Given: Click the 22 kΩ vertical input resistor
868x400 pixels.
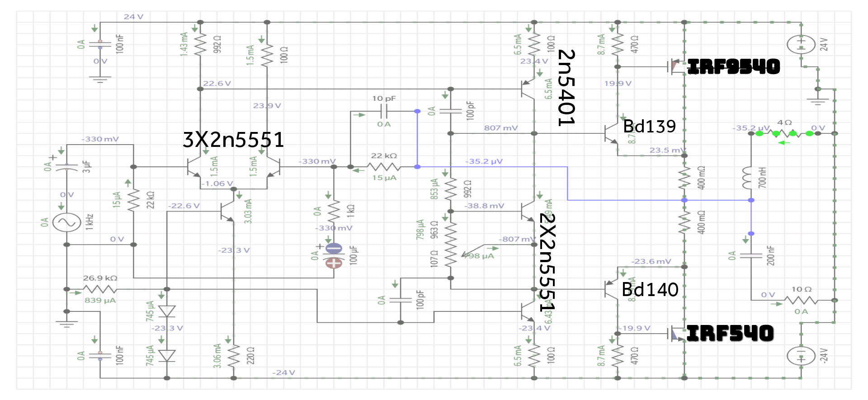Looking at the screenshot, I should (133, 200).
